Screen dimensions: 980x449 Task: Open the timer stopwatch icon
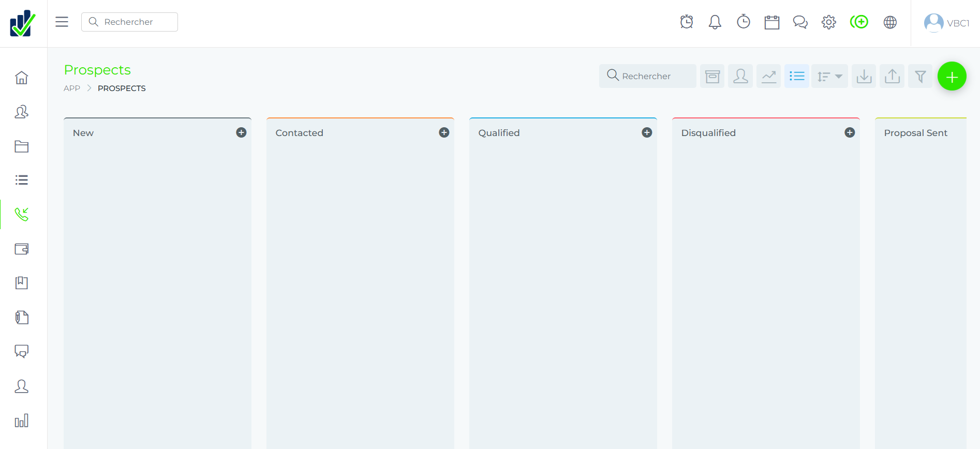pos(744,22)
